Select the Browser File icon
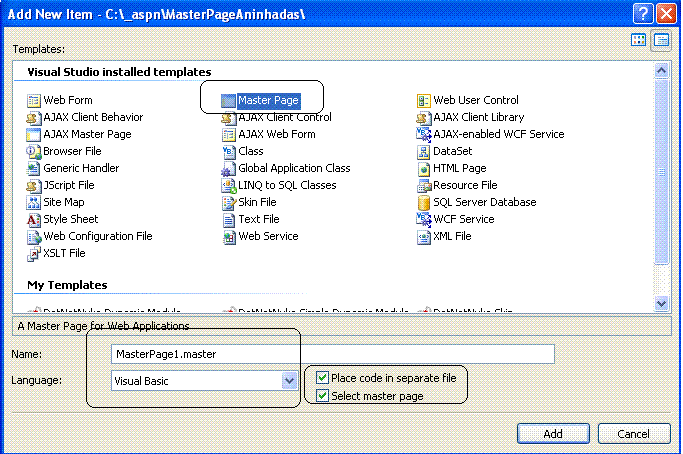The image size is (683, 454). [x=34, y=152]
